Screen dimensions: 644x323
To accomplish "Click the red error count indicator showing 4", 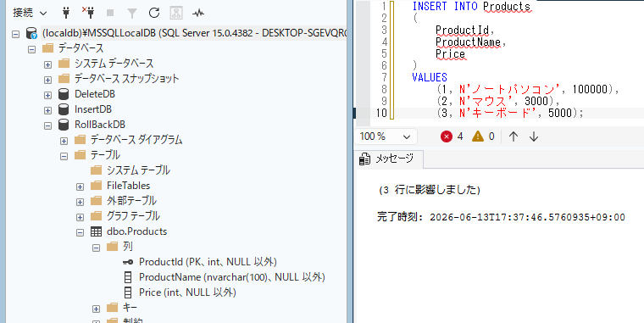I will [452, 136].
